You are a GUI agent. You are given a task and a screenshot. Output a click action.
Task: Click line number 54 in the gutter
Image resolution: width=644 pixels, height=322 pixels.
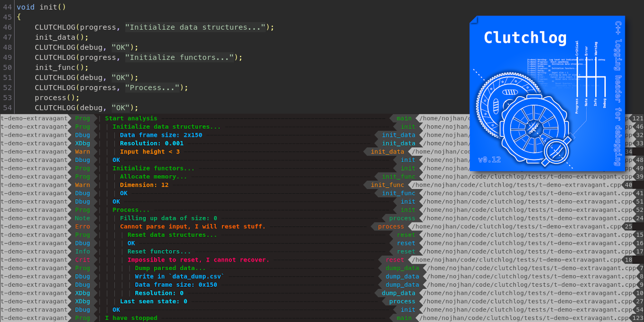tap(7, 108)
